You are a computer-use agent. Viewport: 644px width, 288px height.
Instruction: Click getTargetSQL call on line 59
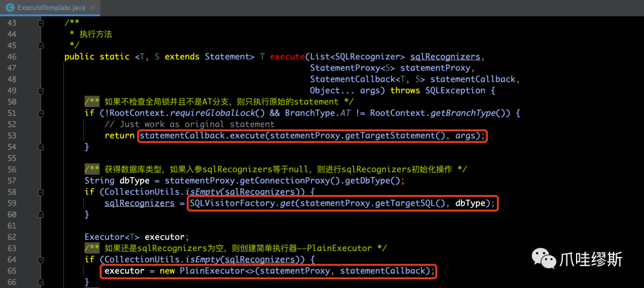[405, 203]
